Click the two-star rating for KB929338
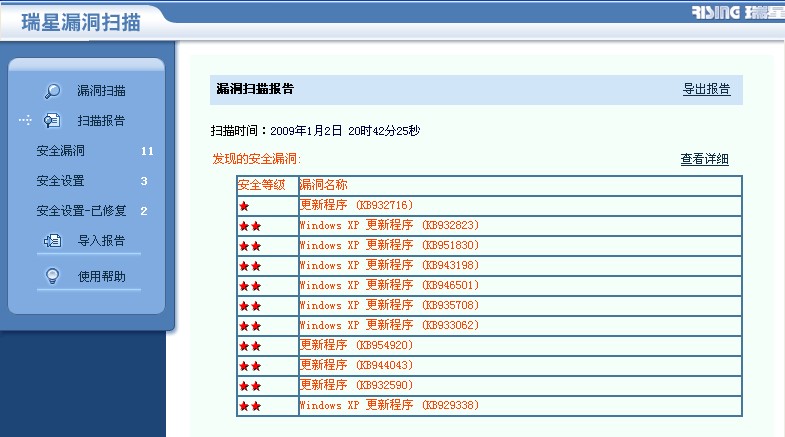The width and height of the screenshot is (785, 437). tap(250, 406)
